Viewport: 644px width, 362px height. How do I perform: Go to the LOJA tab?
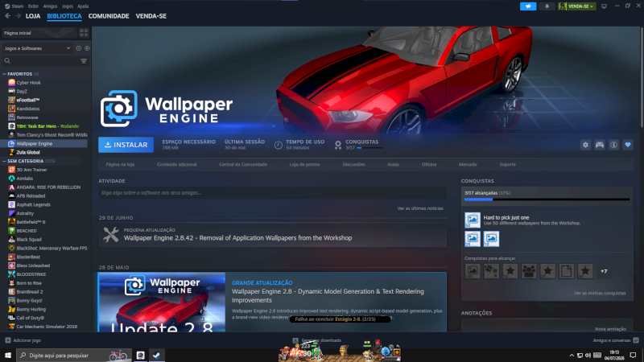33,16
